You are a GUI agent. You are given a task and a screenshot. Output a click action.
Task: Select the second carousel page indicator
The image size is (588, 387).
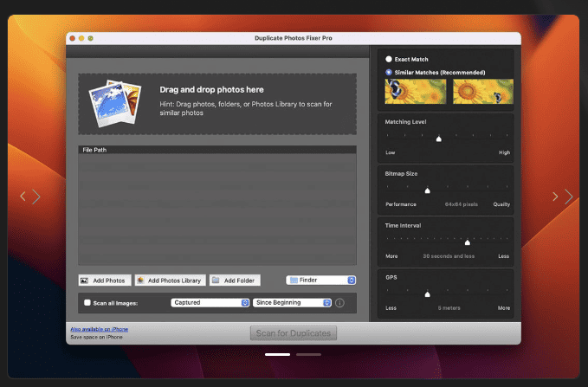pyautogui.click(x=308, y=354)
